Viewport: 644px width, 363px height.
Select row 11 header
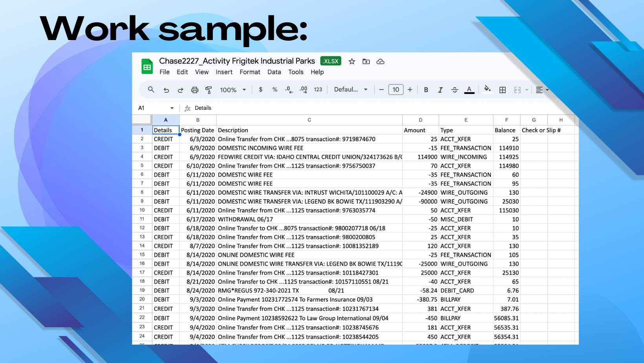(142, 219)
